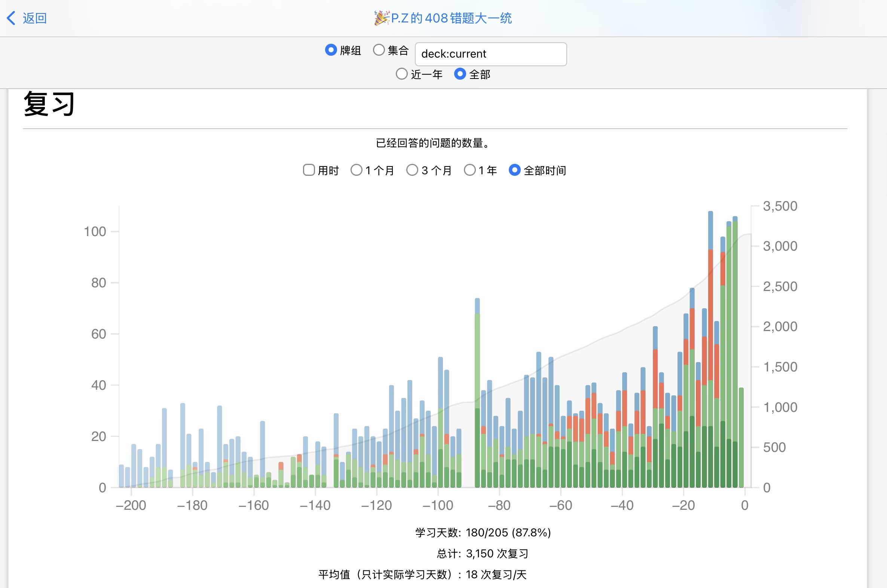Click the -100 x-axis tick label
The image size is (887, 588).
coord(438,505)
